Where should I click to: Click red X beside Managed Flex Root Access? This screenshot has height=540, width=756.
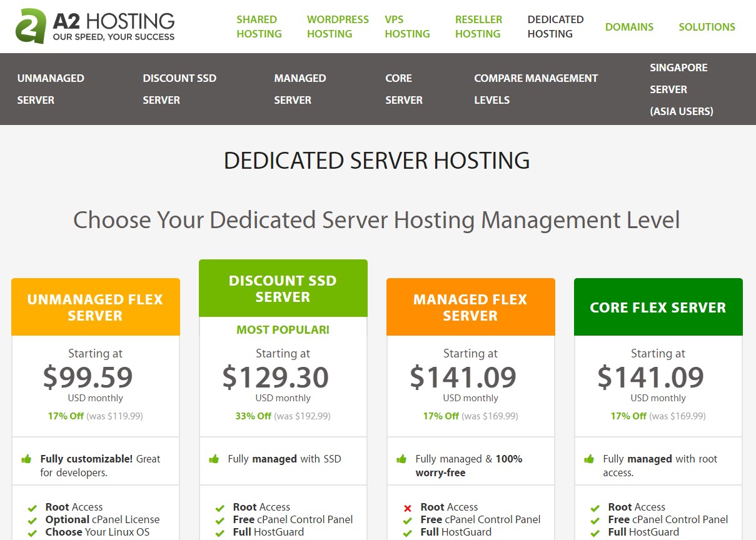coord(408,508)
